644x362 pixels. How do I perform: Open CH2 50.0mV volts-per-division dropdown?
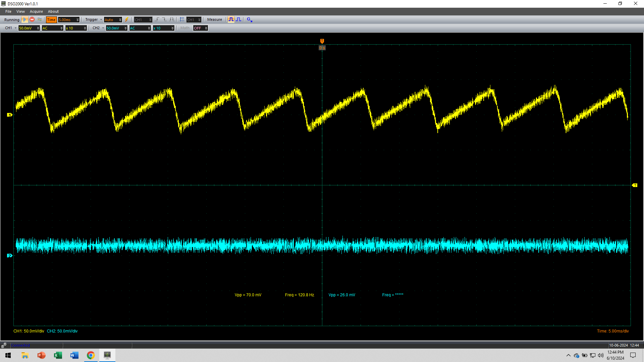click(117, 28)
